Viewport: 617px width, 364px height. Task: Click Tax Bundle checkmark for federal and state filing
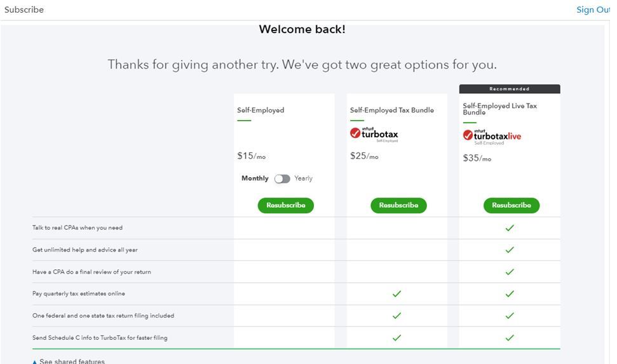click(x=397, y=316)
